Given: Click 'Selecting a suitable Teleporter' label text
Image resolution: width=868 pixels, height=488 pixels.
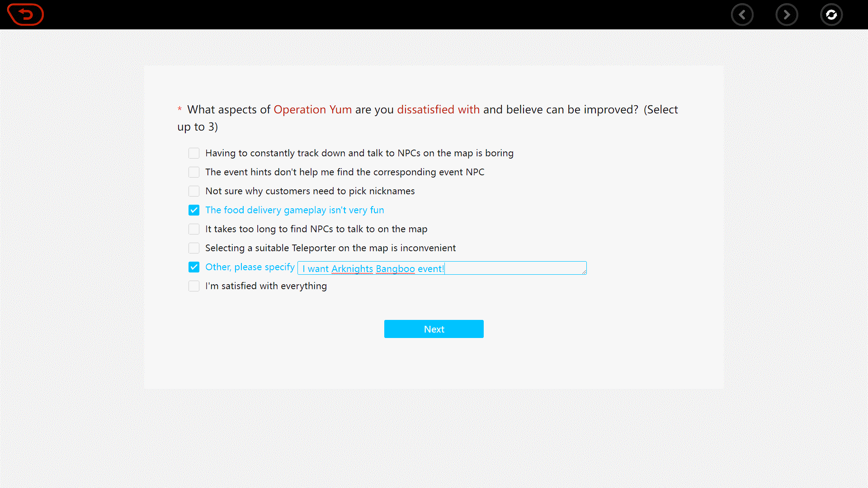Looking at the screenshot, I should pos(330,248).
